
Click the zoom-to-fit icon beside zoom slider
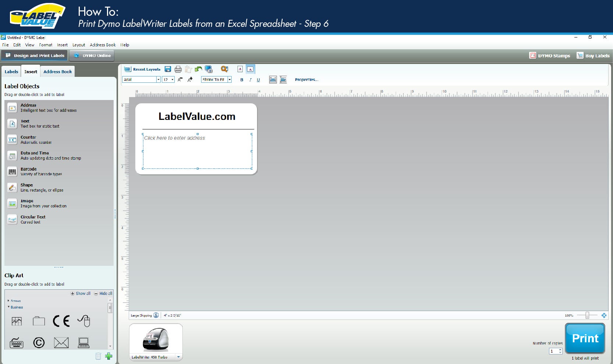pos(604,315)
